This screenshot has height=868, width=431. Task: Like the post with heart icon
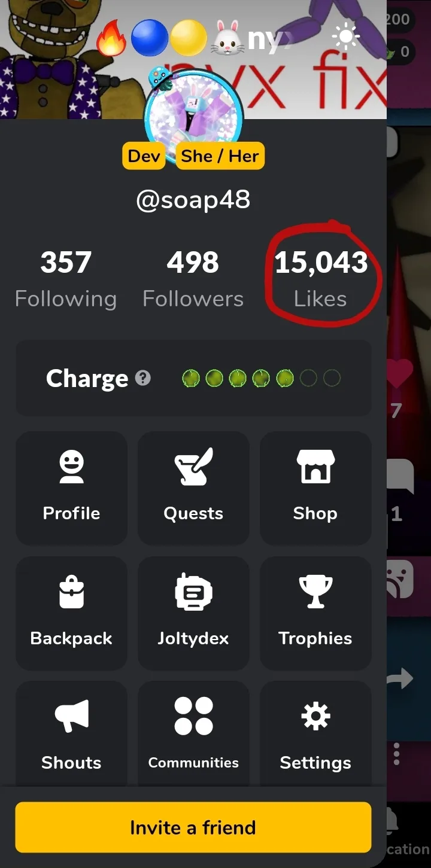click(x=400, y=373)
